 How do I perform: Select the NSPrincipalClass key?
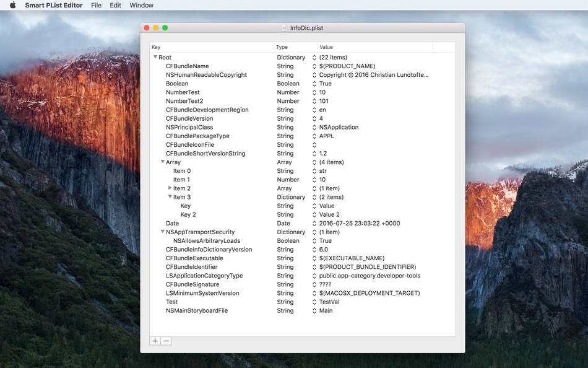[x=189, y=127]
